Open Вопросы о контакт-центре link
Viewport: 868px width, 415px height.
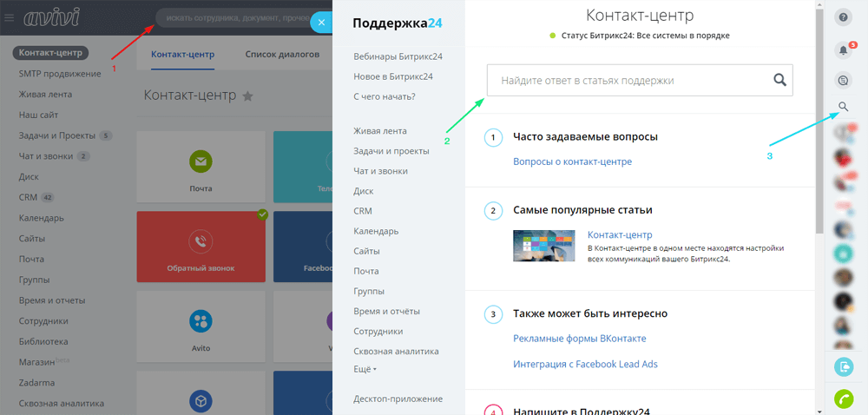572,161
